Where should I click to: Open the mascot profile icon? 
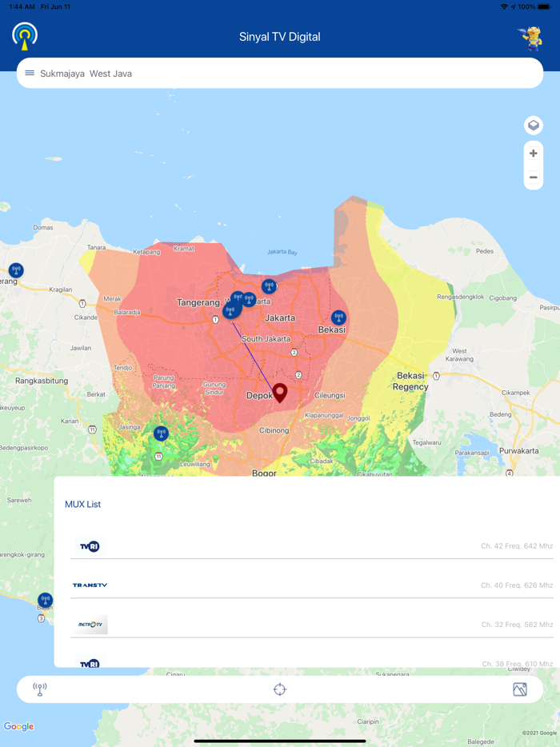coord(530,38)
